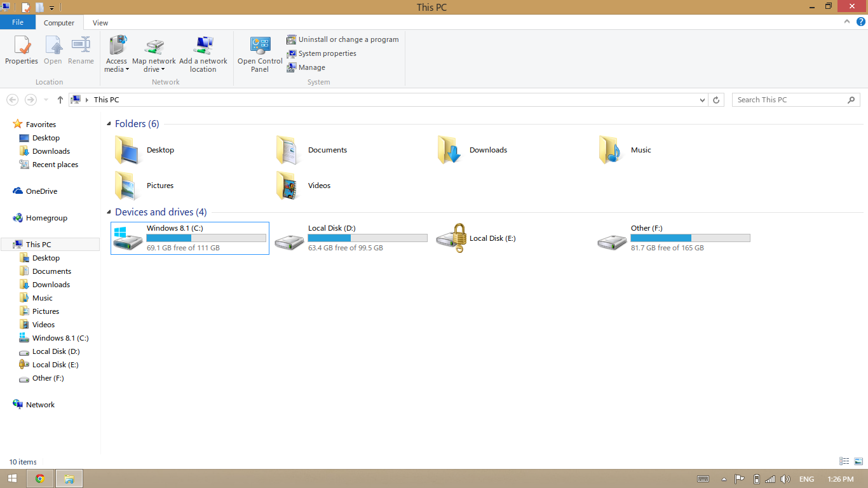Select the Computer ribbon tab
Screen dimensions: 868x488
click(x=59, y=23)
